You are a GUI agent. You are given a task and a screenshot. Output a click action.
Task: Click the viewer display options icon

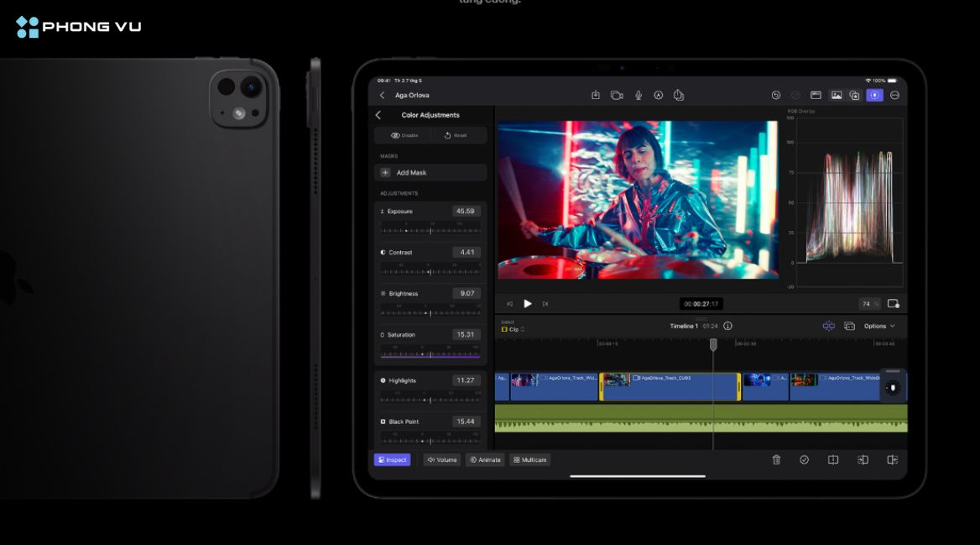[x=893, y=303]
